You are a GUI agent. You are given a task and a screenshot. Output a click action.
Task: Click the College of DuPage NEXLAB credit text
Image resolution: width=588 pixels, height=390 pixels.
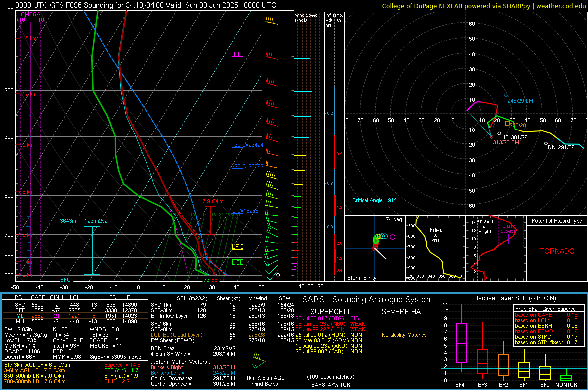click(484, 6)
